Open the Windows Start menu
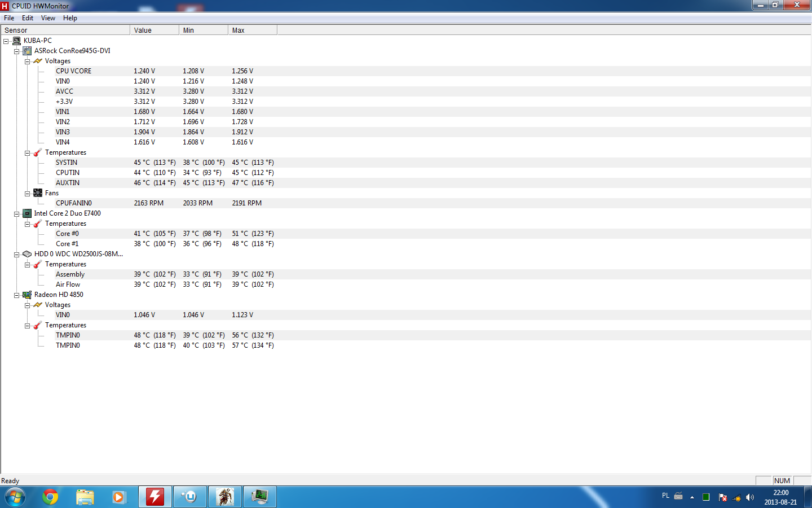 pyautogui.click(x=15, y=497)
